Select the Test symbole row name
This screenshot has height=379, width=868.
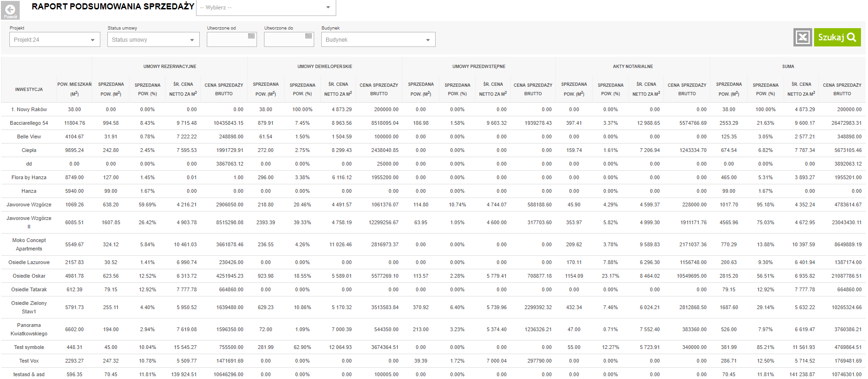[29, 347]
